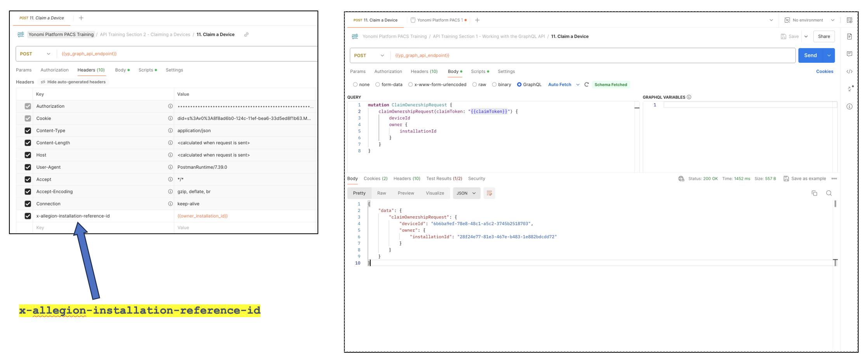Click the info icon next to the Authorization header

point(170,106)
